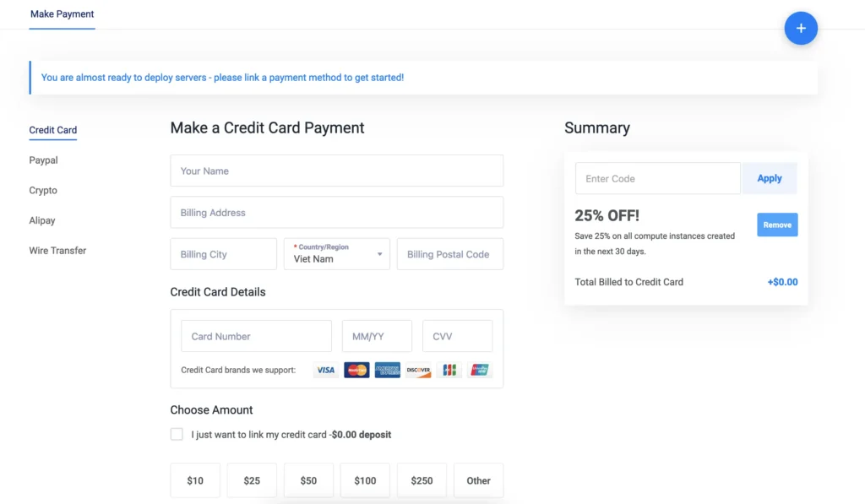Select the $50 deposit amount
The width and height of the screenshot is (865, 504).
click(x=308, y=481)
